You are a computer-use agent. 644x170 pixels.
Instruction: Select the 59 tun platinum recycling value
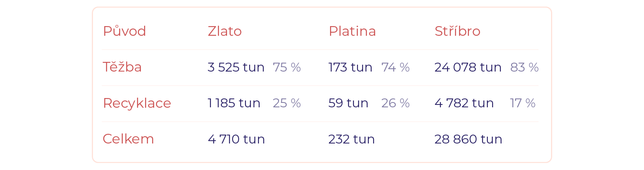[348, 103]
